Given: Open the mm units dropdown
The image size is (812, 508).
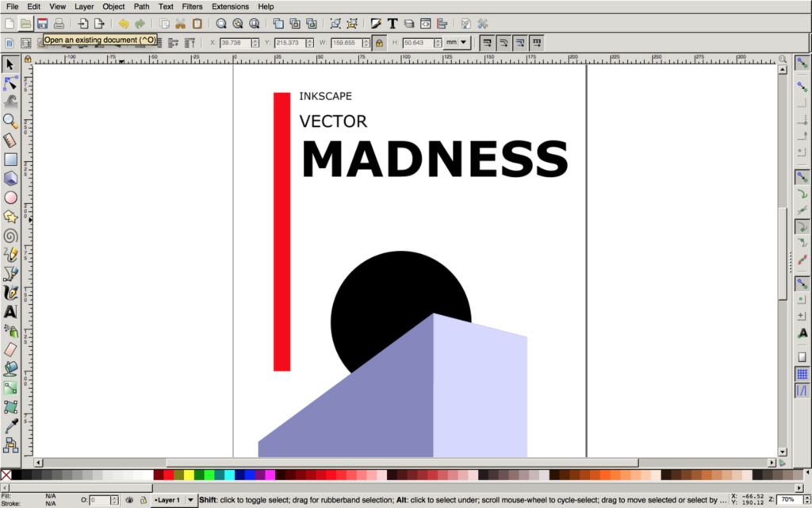Looking at the screenshot, I should click(x=458, y=43).
